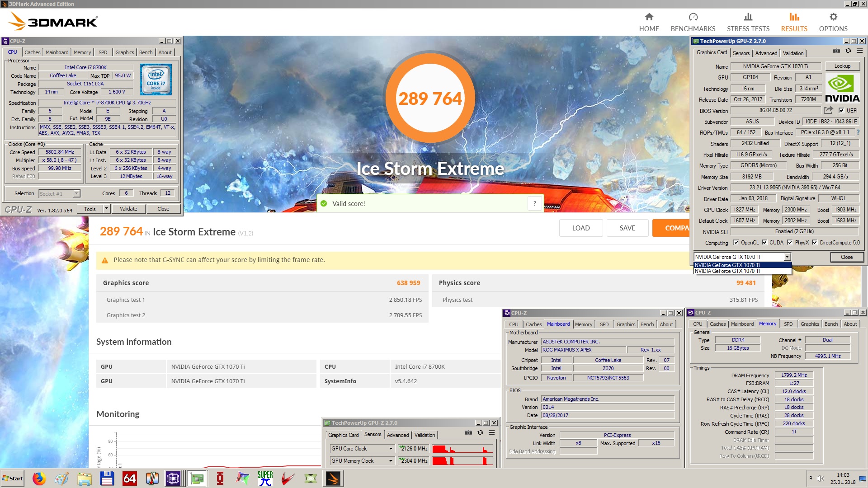868x488 pixels.
Task: Click the blue floppy disk taskbar icon
Action: click(x=107, y=479)
